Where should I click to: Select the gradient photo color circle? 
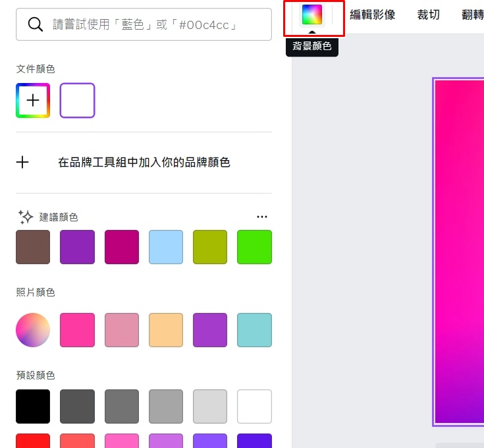[x=33, y=330]
